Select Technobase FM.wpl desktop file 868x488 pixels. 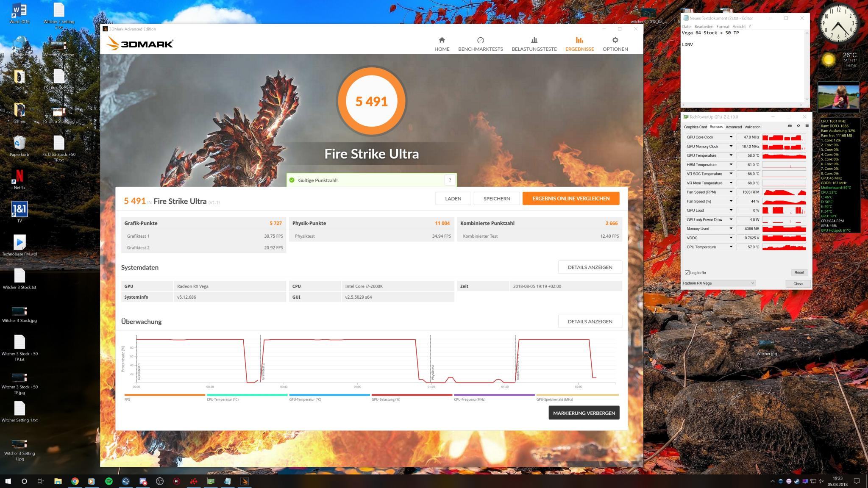pyautogui.click(x=19, y=246)
